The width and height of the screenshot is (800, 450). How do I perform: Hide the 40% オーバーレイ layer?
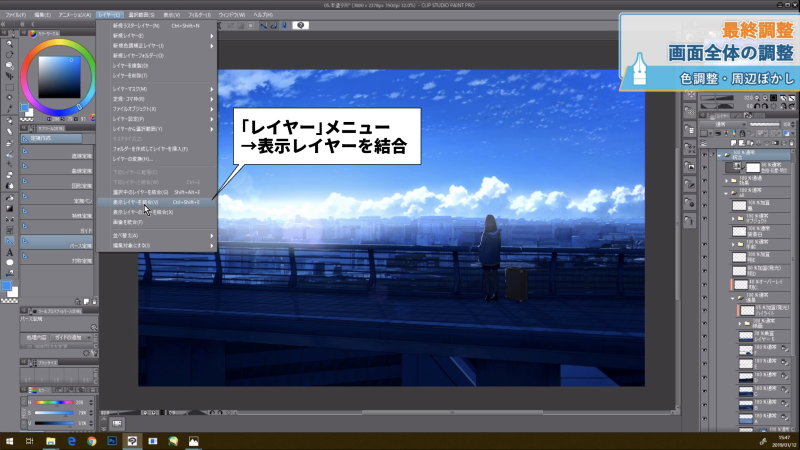tap(705, 284)
